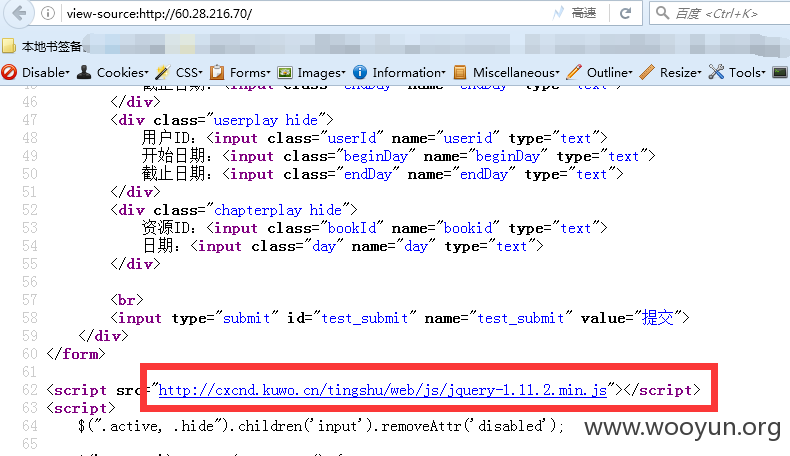Image resolution: width=790 pixels, height=456 pixels.
Task: Click the 开始日期 label on line 49
Action: tap(173, 156)
